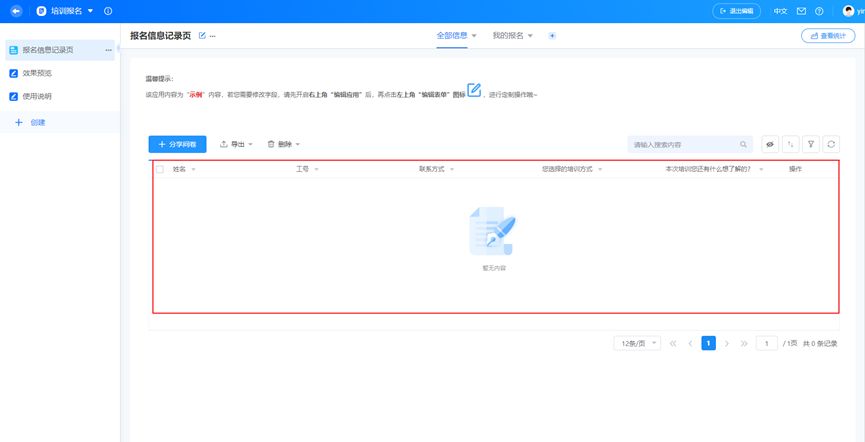Open the app info circle icon
The image size is (865, 442).
tap(108, 11)
